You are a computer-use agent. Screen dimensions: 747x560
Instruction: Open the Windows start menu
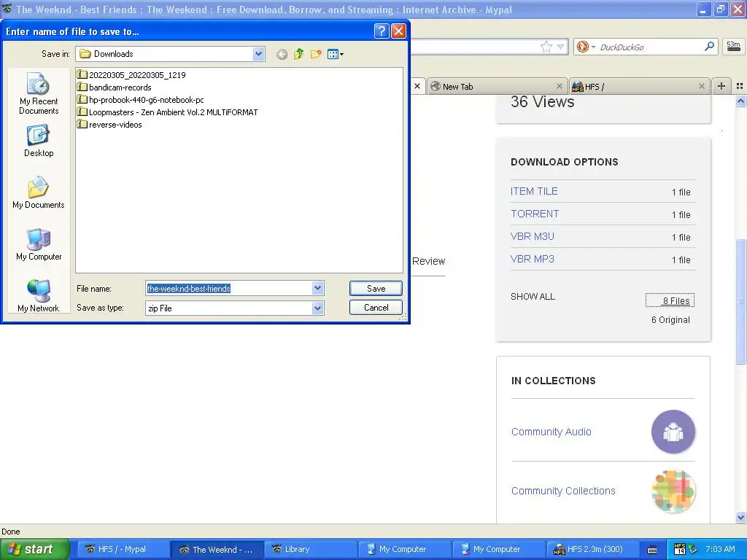[34, 549]
